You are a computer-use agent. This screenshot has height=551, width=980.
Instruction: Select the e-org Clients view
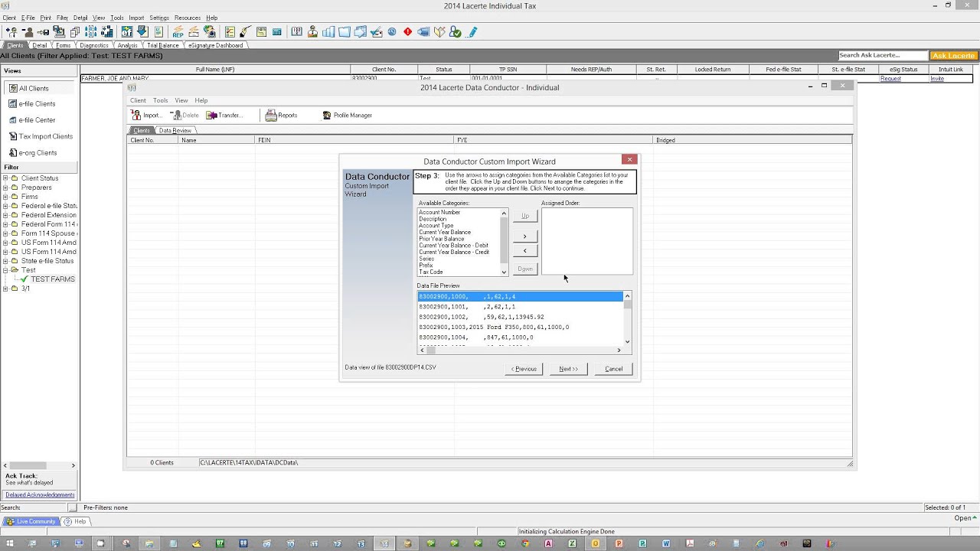38,152
